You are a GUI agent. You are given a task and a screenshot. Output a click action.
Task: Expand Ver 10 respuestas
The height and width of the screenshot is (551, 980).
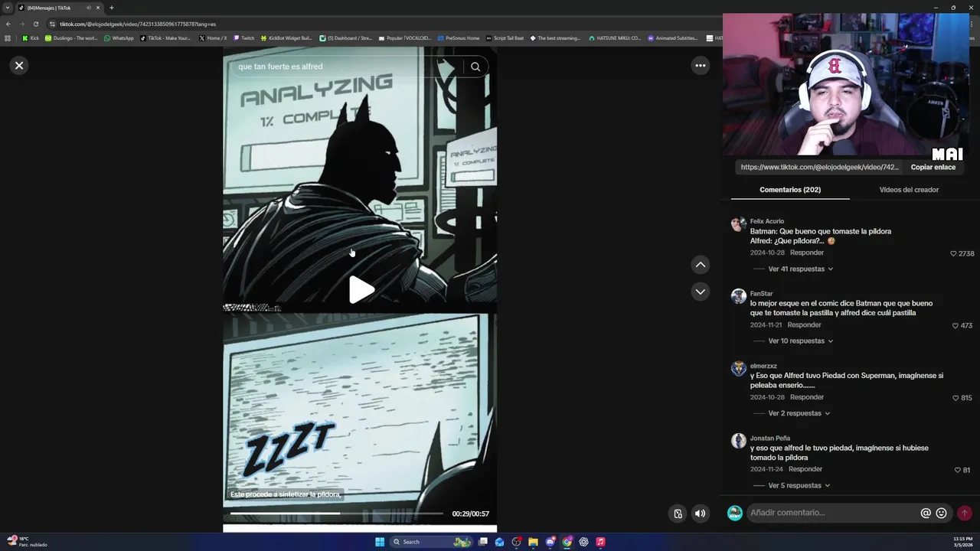(x=800, y=341)
